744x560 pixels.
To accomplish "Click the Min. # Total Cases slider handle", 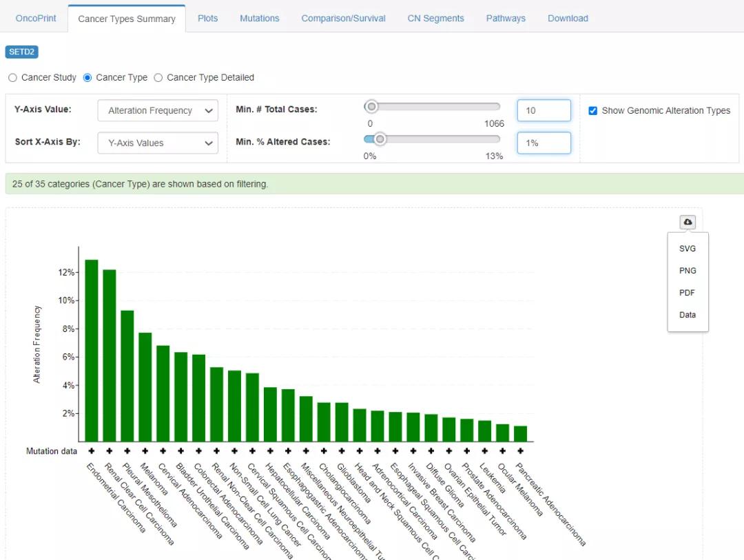I will pyautogui.click(x=372, y=107).
